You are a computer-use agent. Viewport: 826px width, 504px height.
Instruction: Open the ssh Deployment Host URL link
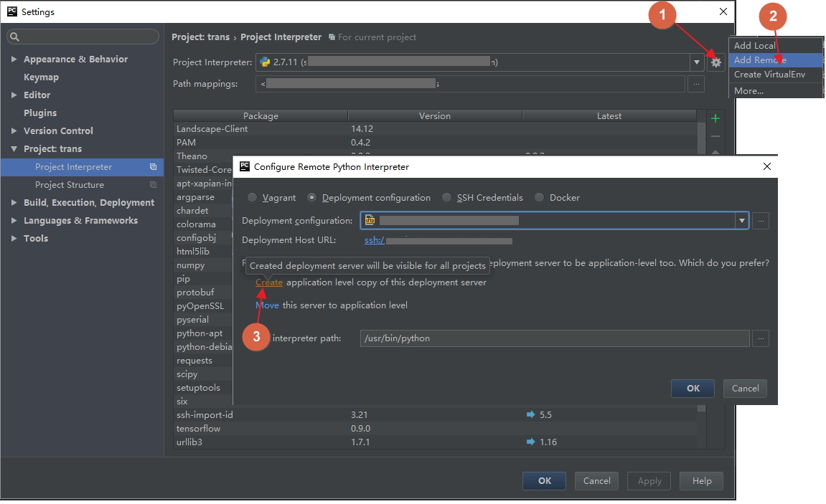[x=375, y=240]
